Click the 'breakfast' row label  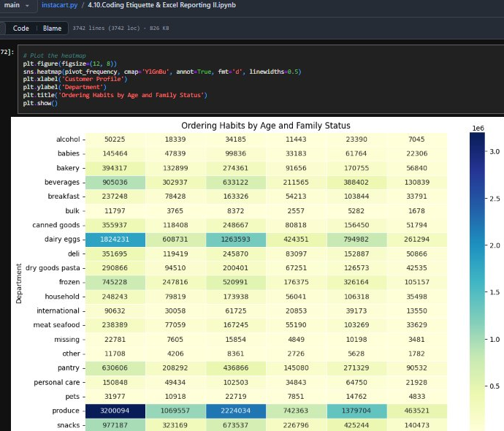pyautogui.click(x=64, y=197)
